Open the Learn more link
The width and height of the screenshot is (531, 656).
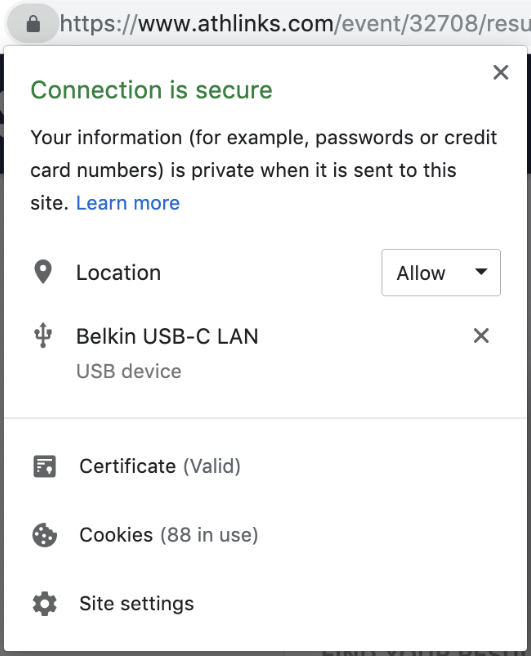tap(128, 203)
